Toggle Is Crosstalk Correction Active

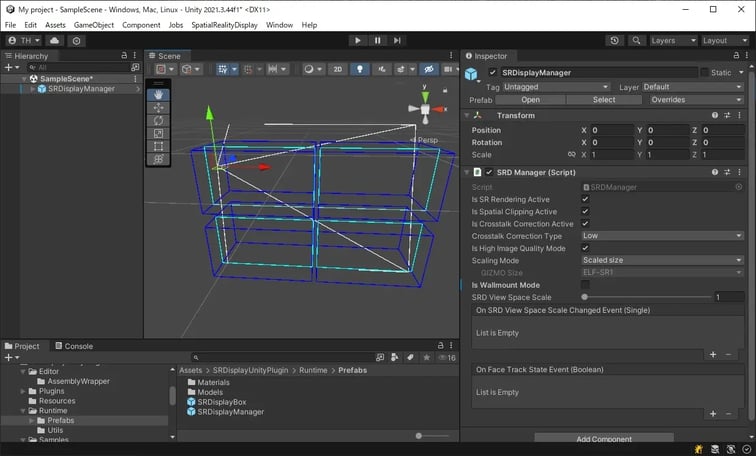(585, 224)
